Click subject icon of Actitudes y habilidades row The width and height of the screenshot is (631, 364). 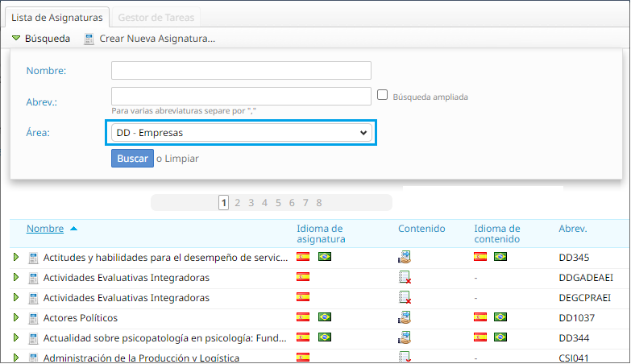pos(33,258)
